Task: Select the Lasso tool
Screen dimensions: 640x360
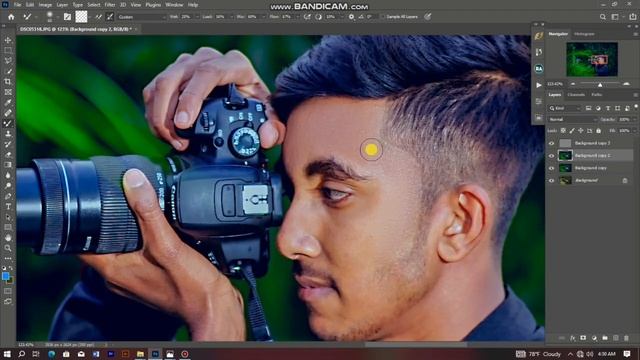Action: [x=8, y=60]
